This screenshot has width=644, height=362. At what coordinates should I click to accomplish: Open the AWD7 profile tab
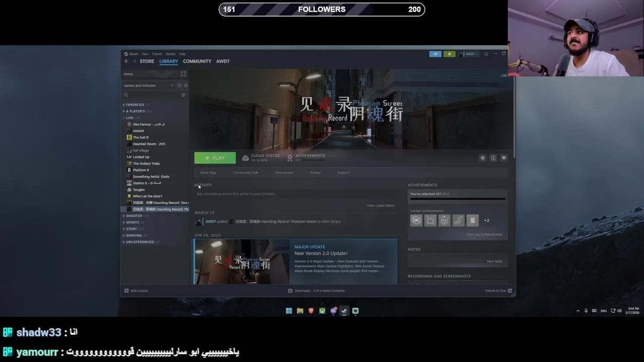(223, 61)
